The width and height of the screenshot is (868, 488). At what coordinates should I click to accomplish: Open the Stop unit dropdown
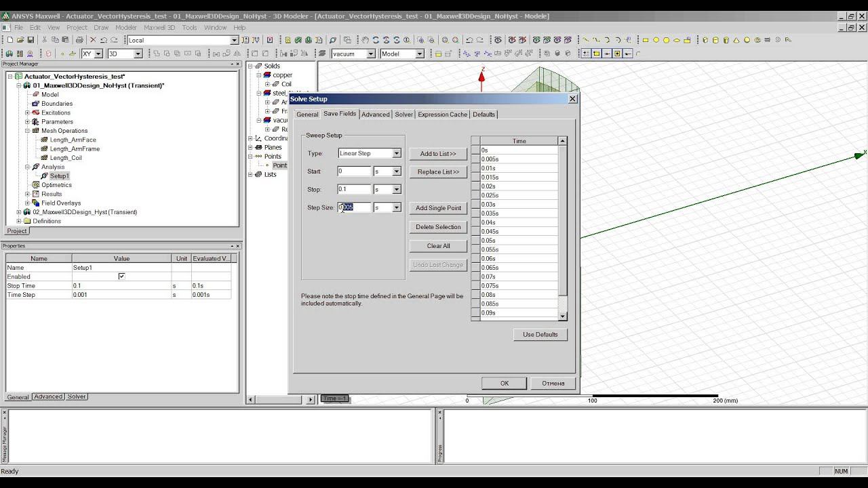pos(397,189)
